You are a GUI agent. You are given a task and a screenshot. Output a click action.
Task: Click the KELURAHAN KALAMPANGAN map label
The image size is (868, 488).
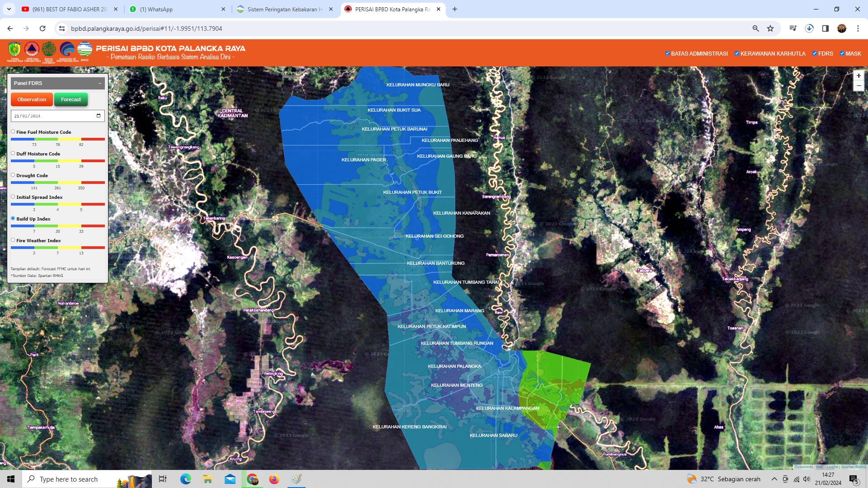pyautogui.click(x=507, y=408)
